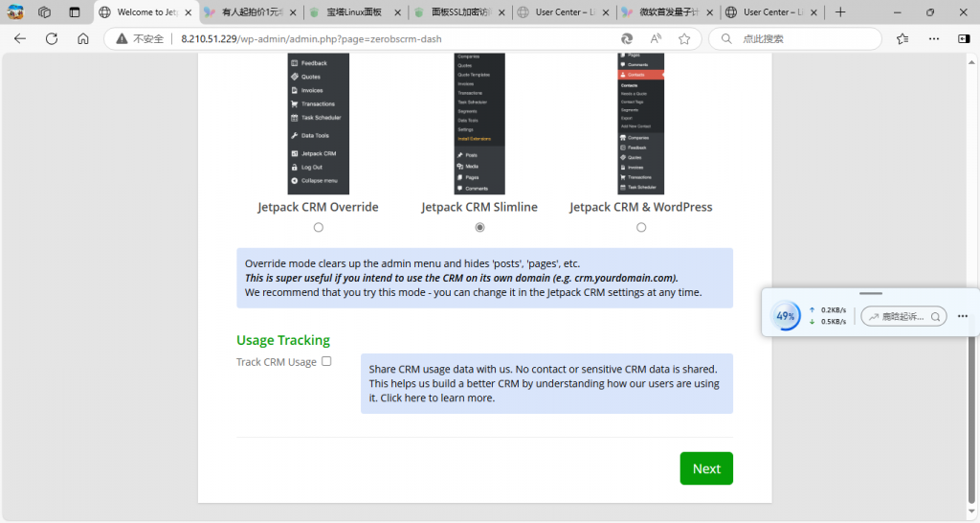
Task: Enable the Track CRM Usage checkbox
Action: (326, 361)
